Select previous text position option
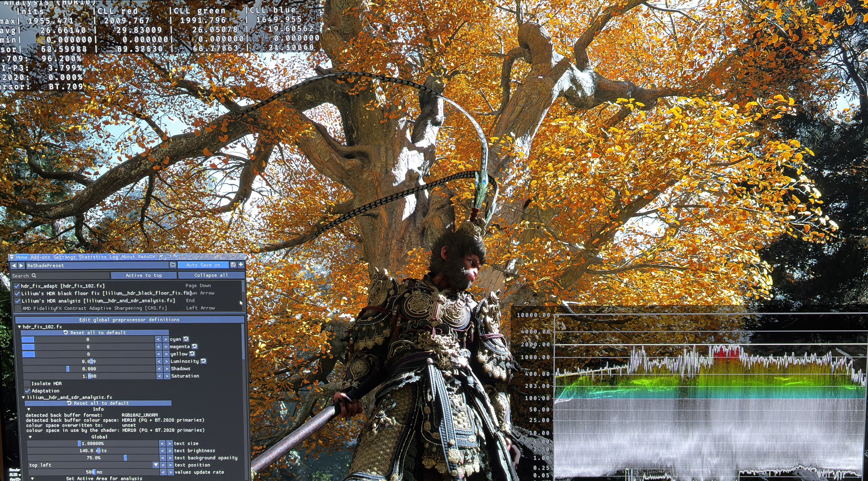This screenshot has height=481, width=868. 163,465
